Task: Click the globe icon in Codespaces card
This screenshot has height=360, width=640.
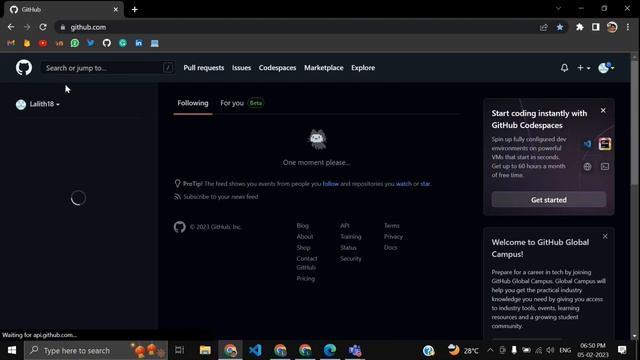Action: click(587, 167)
